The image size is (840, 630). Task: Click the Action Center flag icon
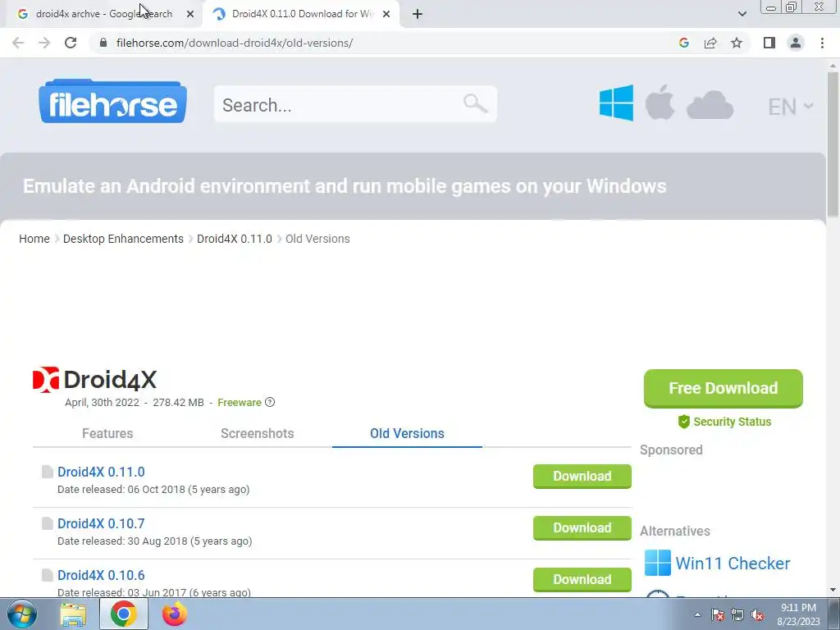(x=718, y=614)
